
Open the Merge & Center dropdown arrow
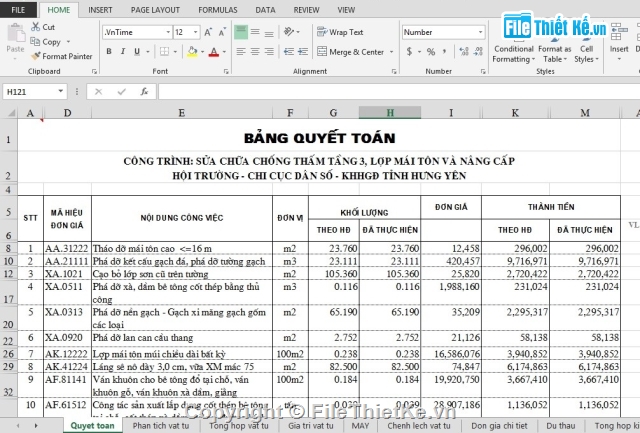(x=391, y=52)
